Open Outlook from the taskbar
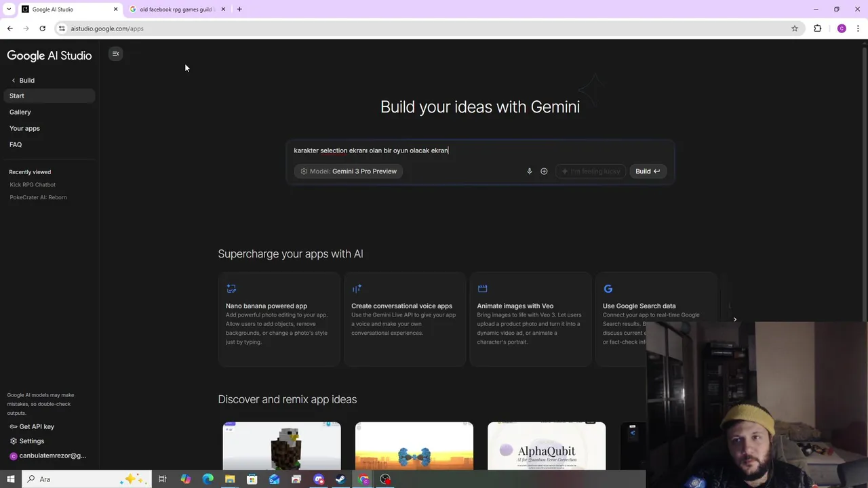The image size is (868, 488). pos(274,479)
